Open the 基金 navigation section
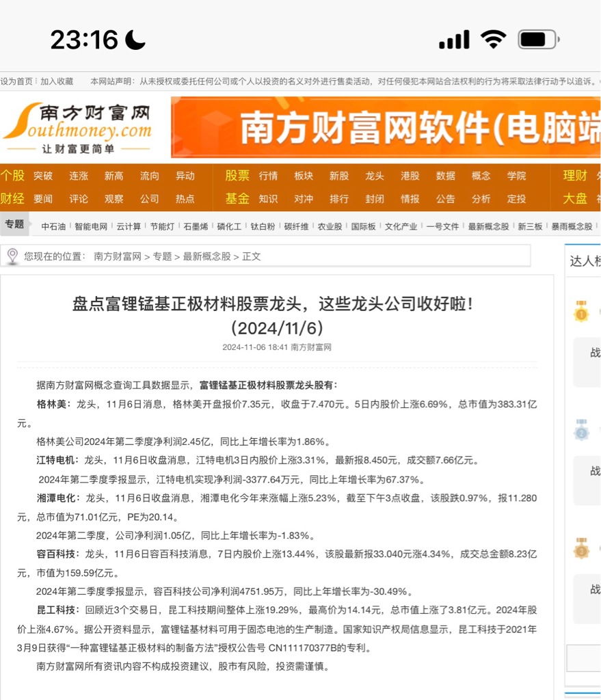This screenshot has height=700, width=601. coord(237,199)
